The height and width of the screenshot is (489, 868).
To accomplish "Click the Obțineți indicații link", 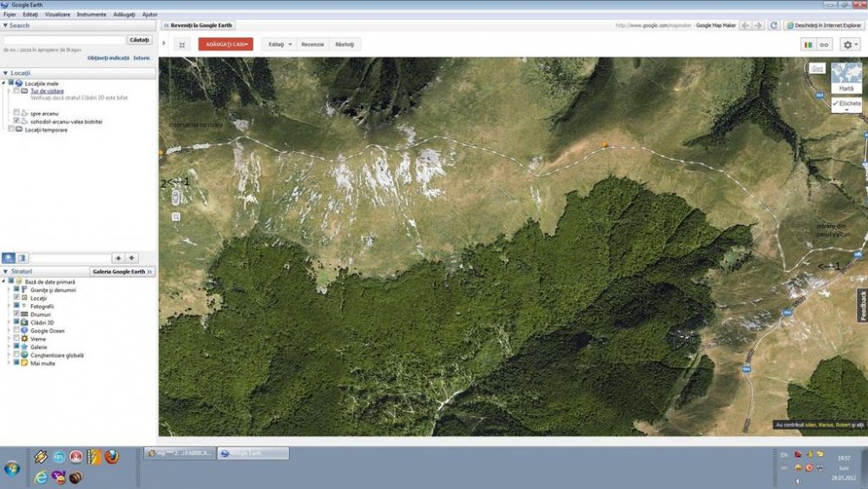I will tap(108, 57).
